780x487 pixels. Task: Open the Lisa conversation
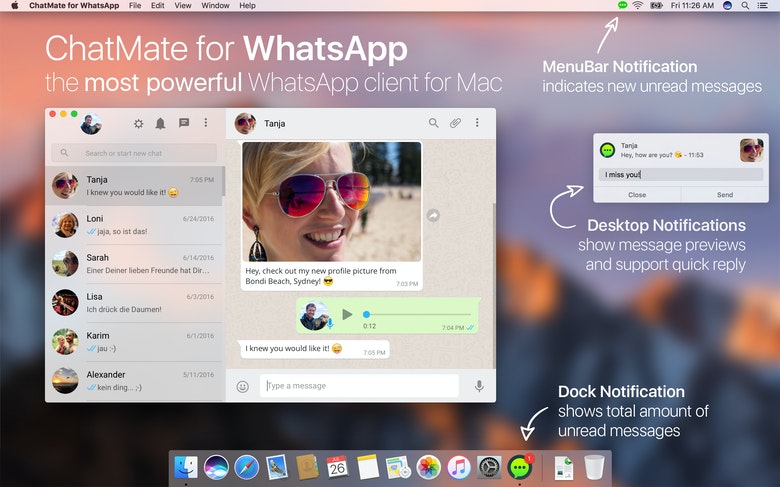click(x=133, y=302)
